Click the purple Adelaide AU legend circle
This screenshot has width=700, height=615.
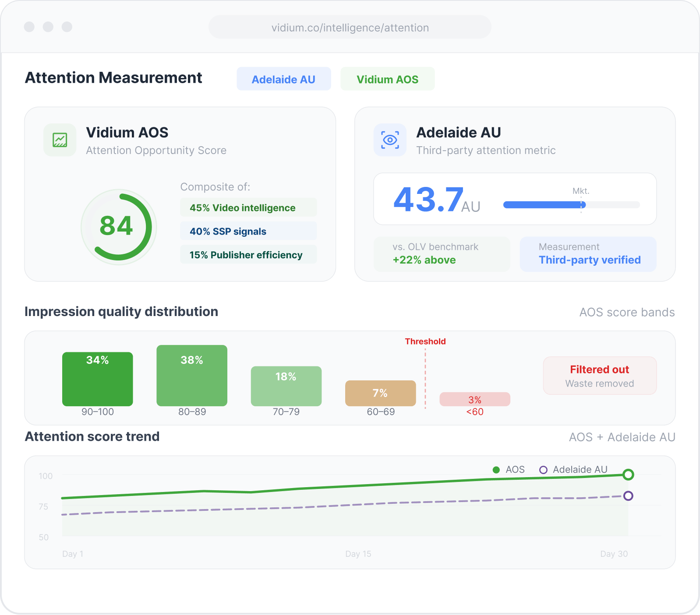coord(543,470)
